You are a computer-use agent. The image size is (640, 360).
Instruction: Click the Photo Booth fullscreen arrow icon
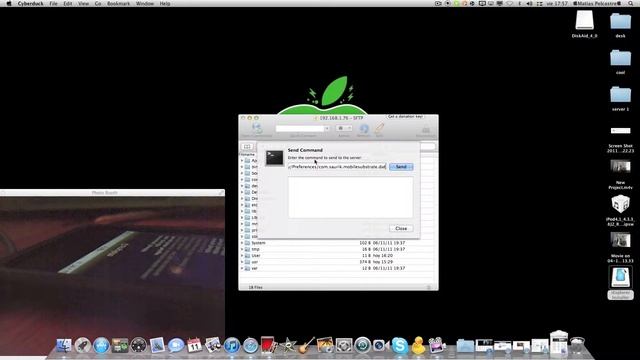pos(221,193)
